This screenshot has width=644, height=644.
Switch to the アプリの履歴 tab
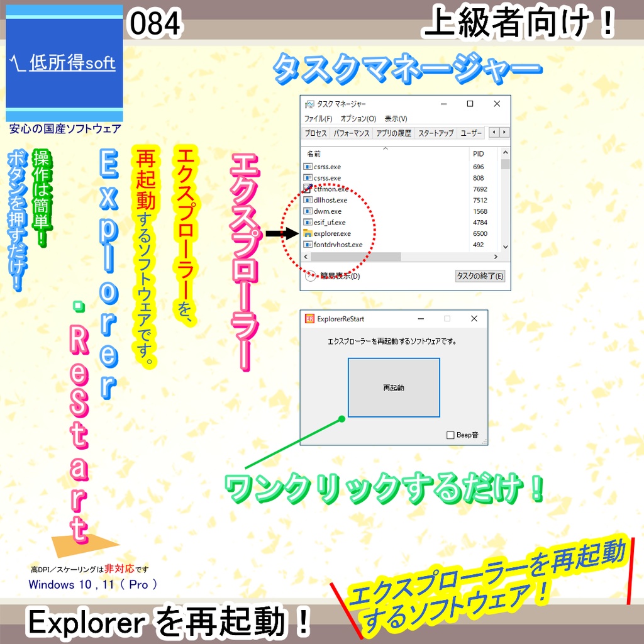click(x=394, y=133)
